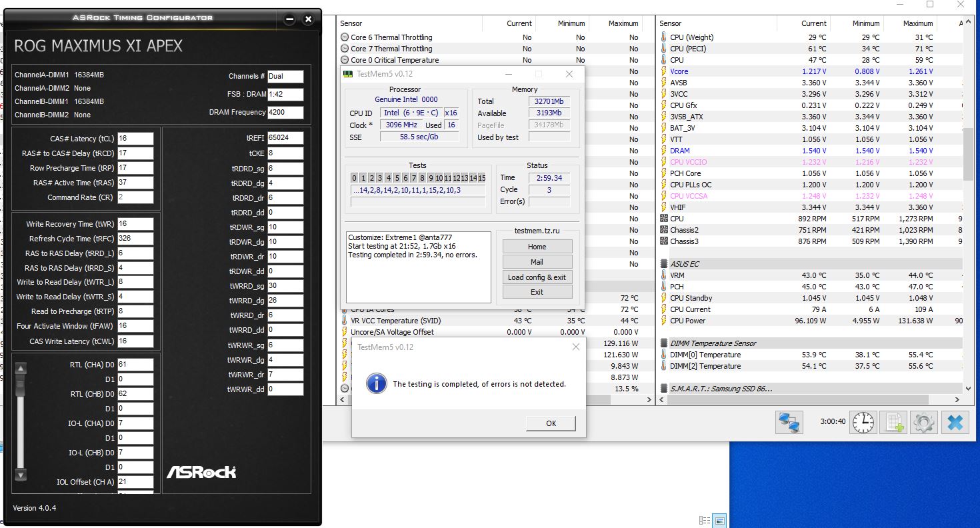Image resolution: width=980 pixels, height=528 pixels.
Task: Click the tWRRD_sg value field
Action: point(285,286)
